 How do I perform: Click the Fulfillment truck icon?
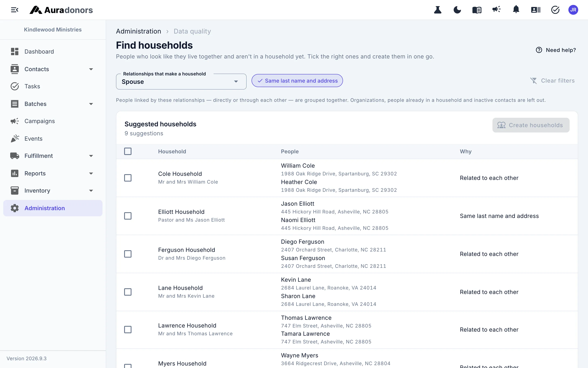(14, 156)
